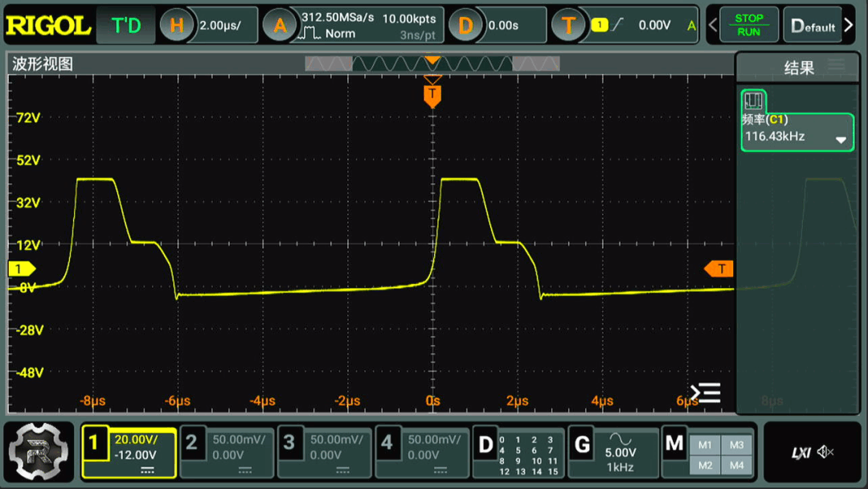Viewport: 868px width, 489px height.
Task: Toggle channel 2 on
Action: [x=191, y=442]
